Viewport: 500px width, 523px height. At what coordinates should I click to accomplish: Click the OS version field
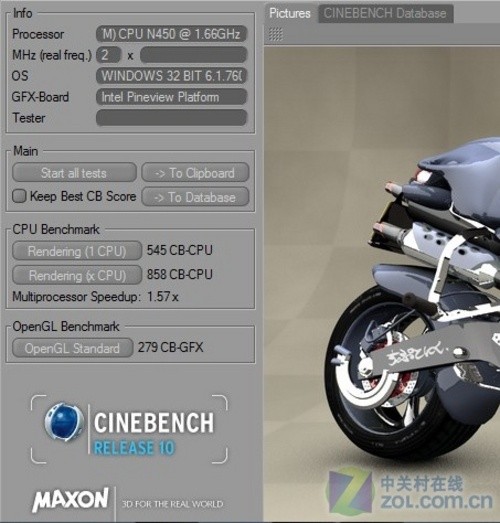point(171,76)
